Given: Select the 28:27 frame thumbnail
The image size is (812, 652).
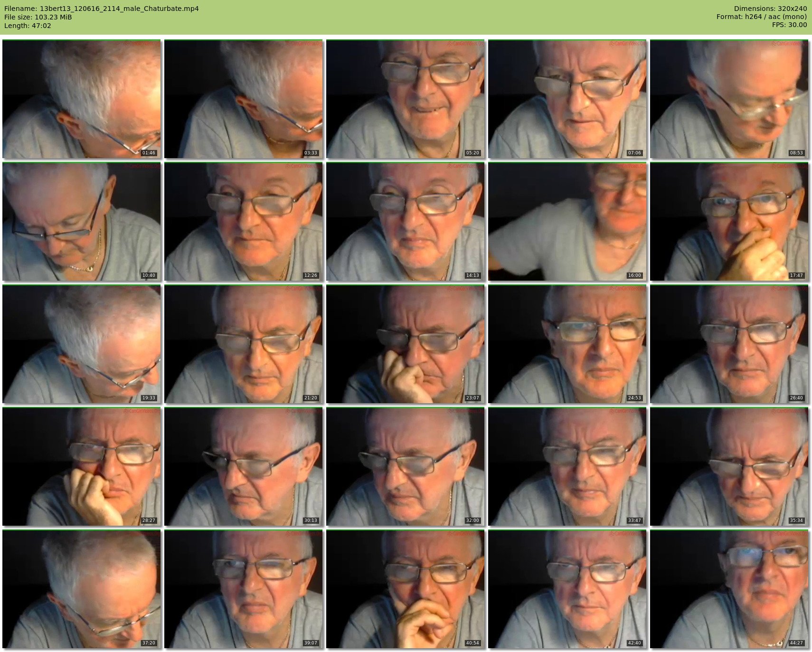Looking at the screenshot, I should click(x=82, y=466).
